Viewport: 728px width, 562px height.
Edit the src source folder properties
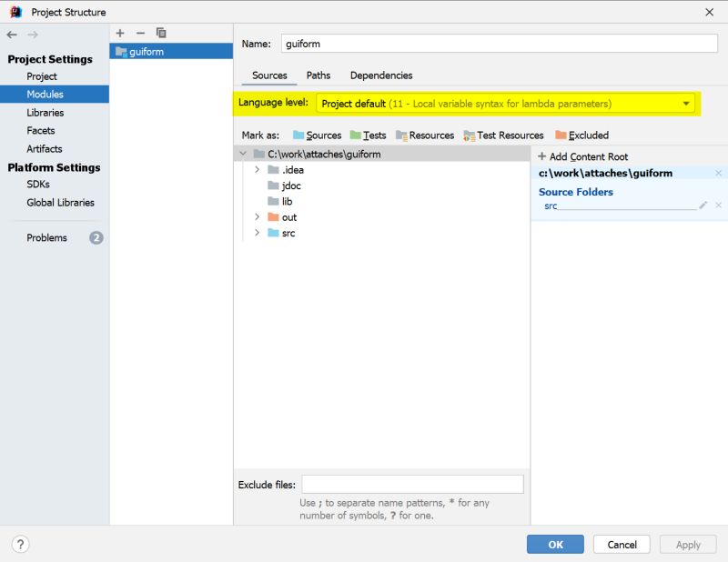pyautogui.click(x=703, y=206)
